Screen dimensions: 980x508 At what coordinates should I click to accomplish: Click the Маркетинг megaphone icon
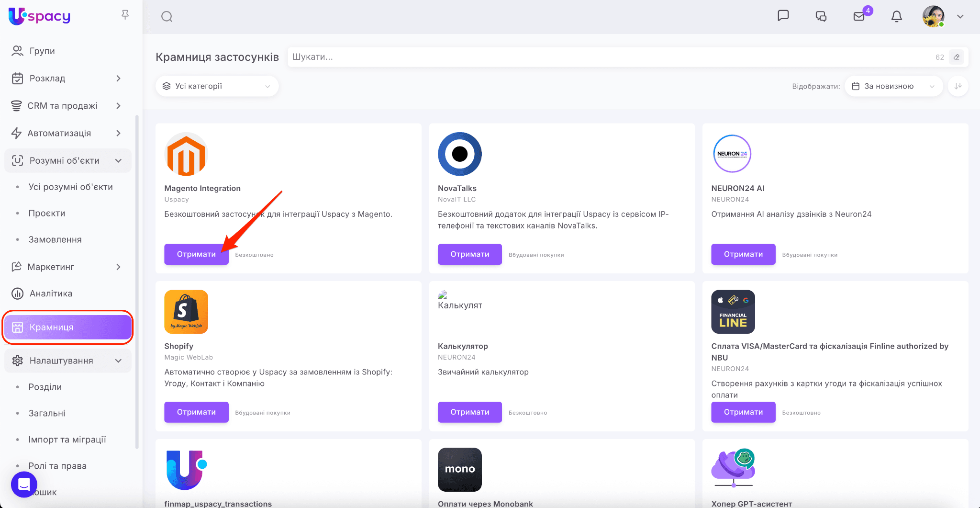pos(16,267)
